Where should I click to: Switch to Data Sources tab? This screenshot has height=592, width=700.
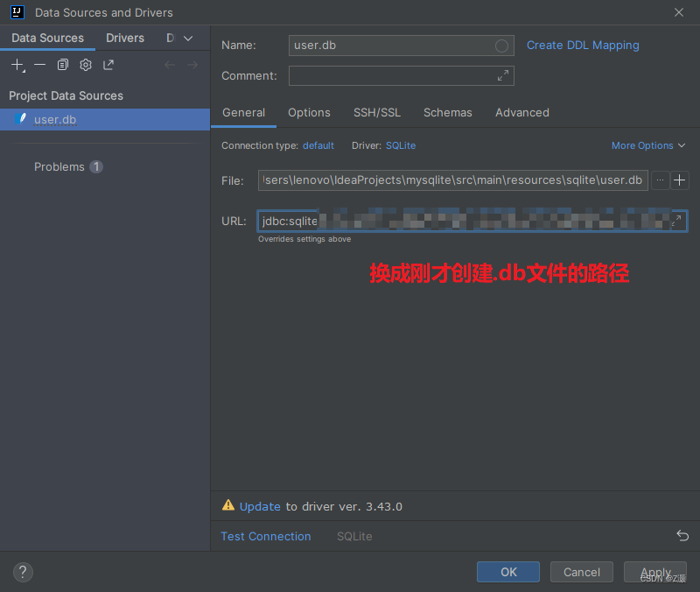[48, 38]
